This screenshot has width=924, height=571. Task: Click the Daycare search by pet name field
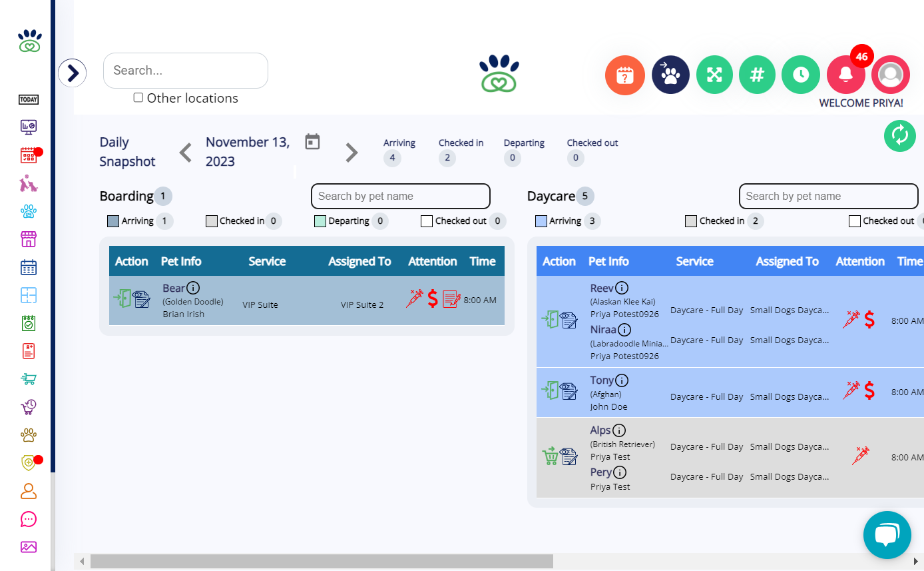829,197
